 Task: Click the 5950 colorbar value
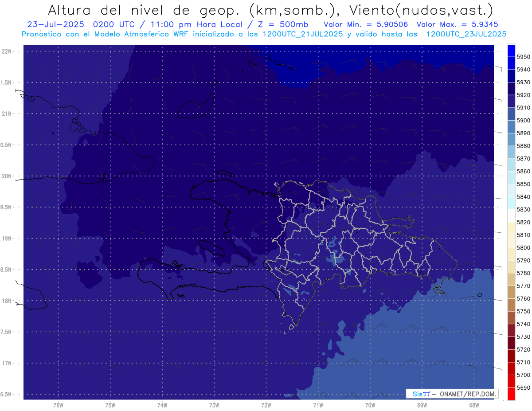tap(524, 57)
